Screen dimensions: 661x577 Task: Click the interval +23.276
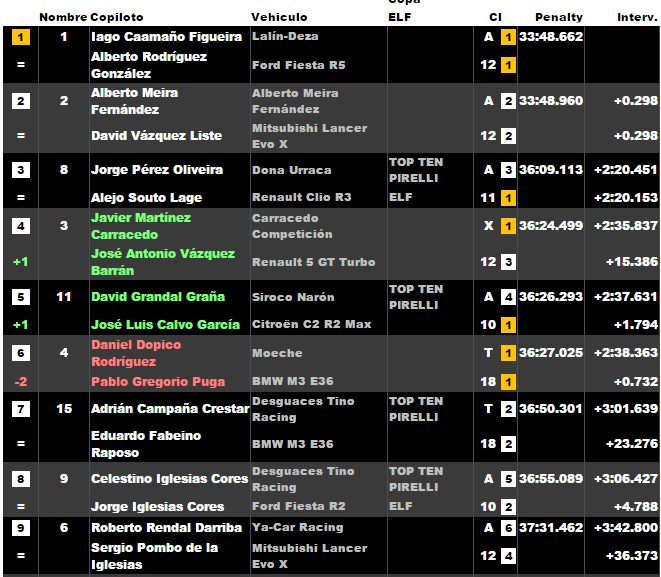click(632, 443)
